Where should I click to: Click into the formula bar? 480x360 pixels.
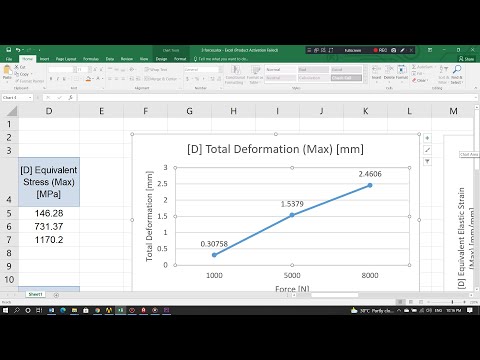[275, 97]
